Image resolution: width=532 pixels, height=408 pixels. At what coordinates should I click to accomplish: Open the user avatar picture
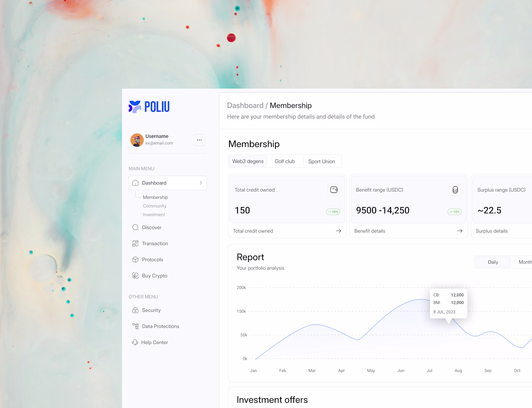click(137, 140)
